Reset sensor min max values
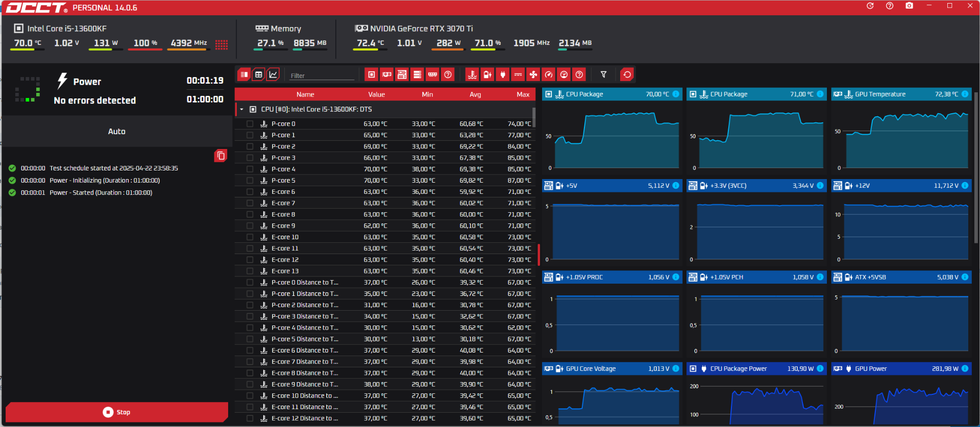Viewport: 980px width, 427px height. click(627, 75)
